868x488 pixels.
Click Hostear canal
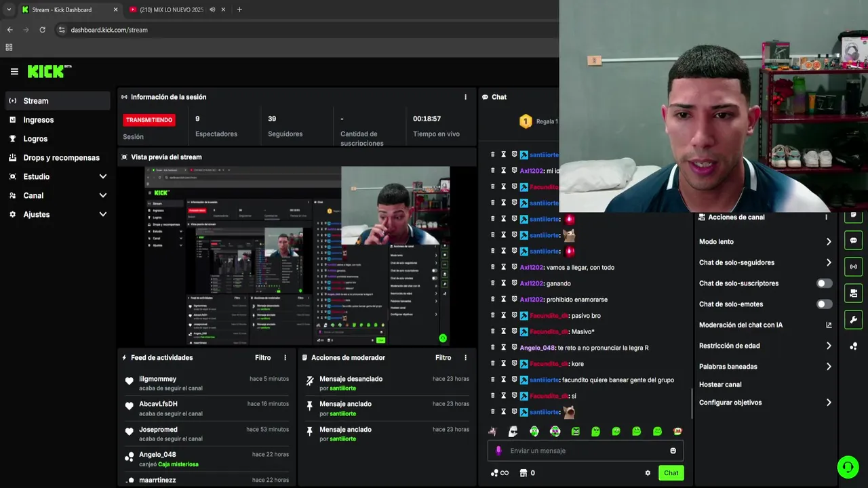(720, 385)
